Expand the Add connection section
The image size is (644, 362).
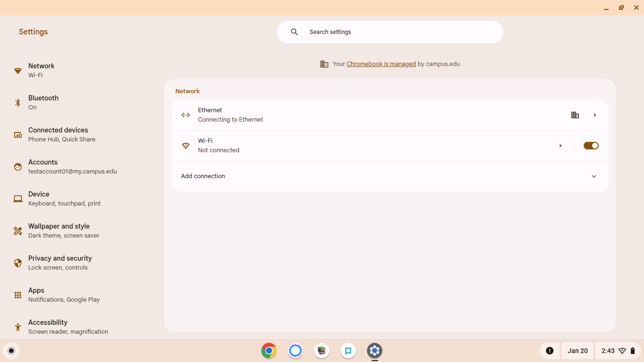tap(594, 176)
